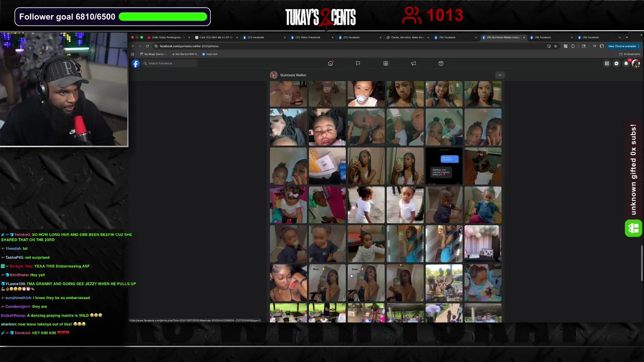
Task: Click the Facebook logo icon
Action: click(x=136, y=63)
